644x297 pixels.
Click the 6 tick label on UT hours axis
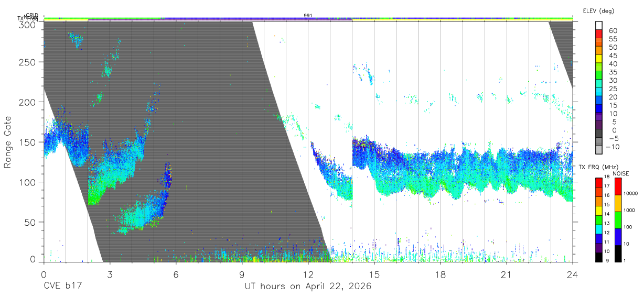(176, 274)
